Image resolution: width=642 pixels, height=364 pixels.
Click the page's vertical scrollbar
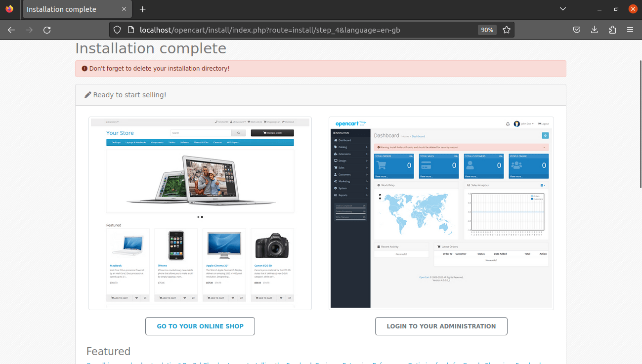[641, 123]
